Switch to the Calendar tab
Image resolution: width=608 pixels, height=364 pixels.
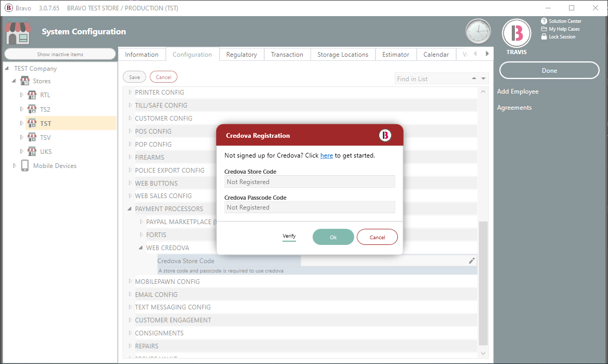click(x=436, y=55)
